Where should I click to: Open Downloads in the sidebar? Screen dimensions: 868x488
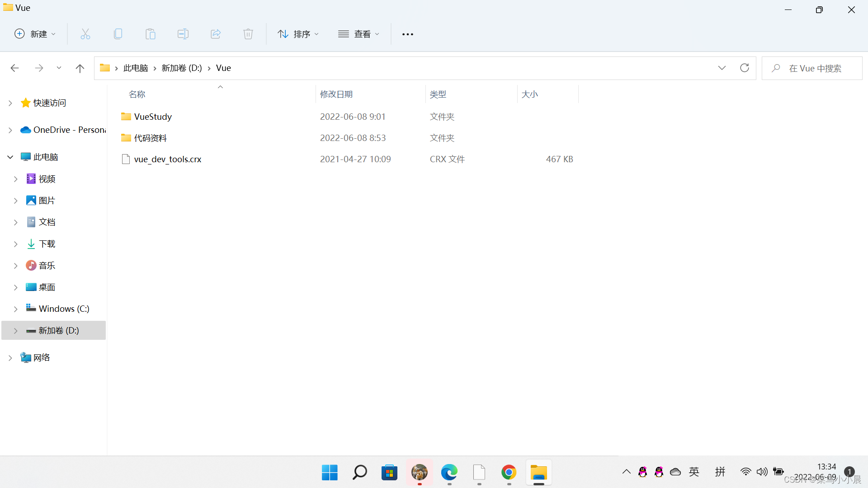(47, 244)
